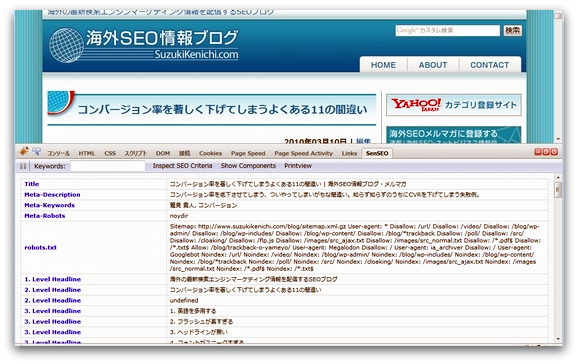
Task: Close the Firebug panel red button
Action: click(554, 152)
